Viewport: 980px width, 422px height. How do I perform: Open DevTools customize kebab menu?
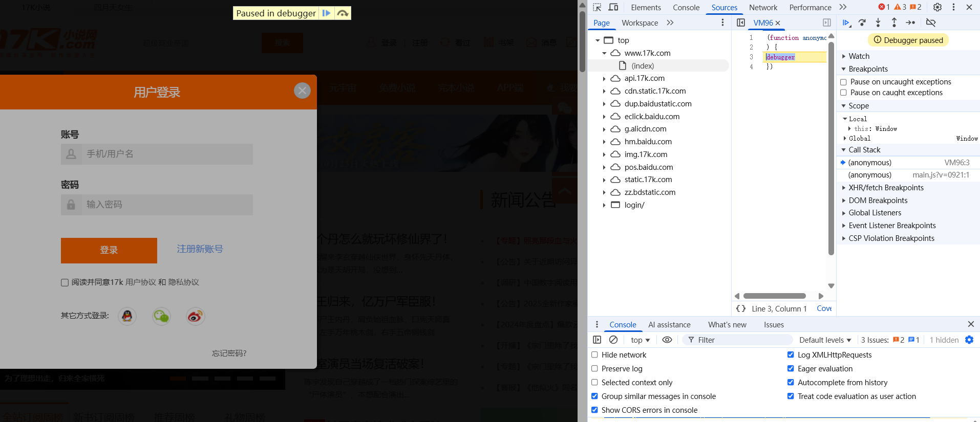point(953,7)
